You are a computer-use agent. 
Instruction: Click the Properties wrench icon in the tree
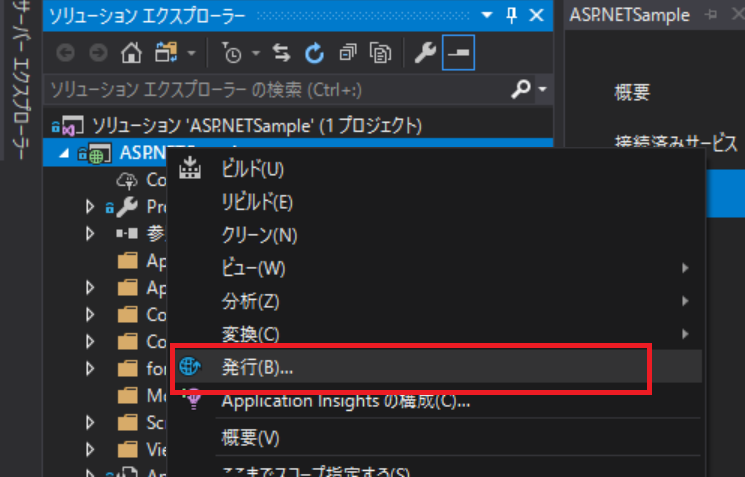[127, 207]
